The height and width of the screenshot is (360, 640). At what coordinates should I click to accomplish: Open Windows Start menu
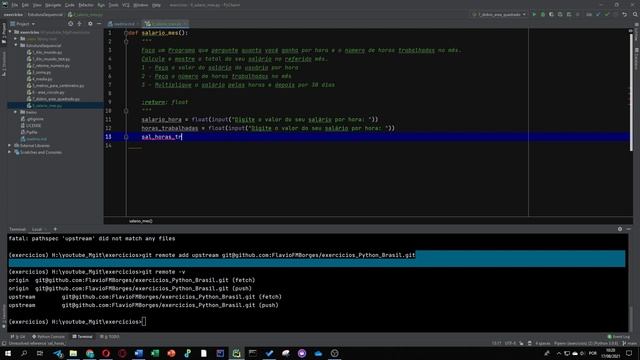[x=8, y=353]
